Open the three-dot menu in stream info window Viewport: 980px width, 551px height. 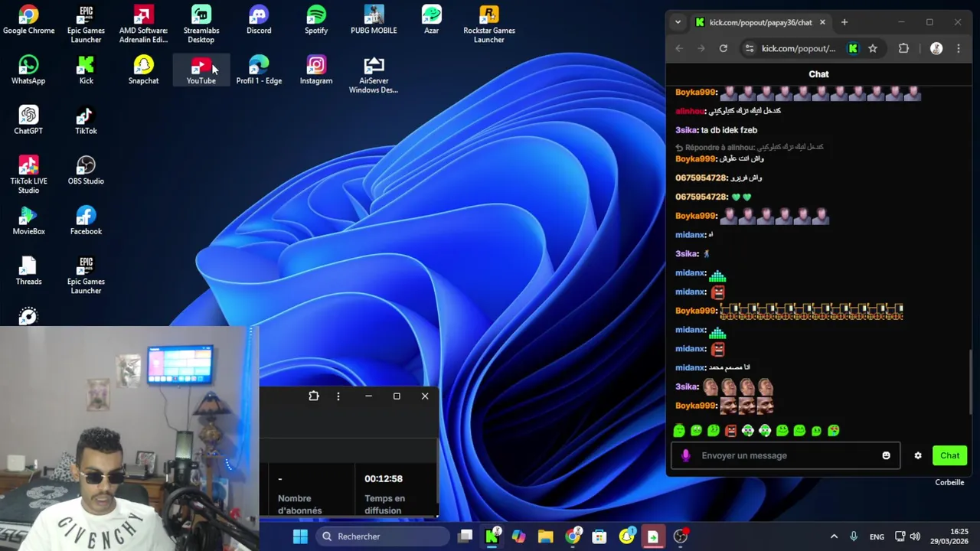tap(338, 396)
